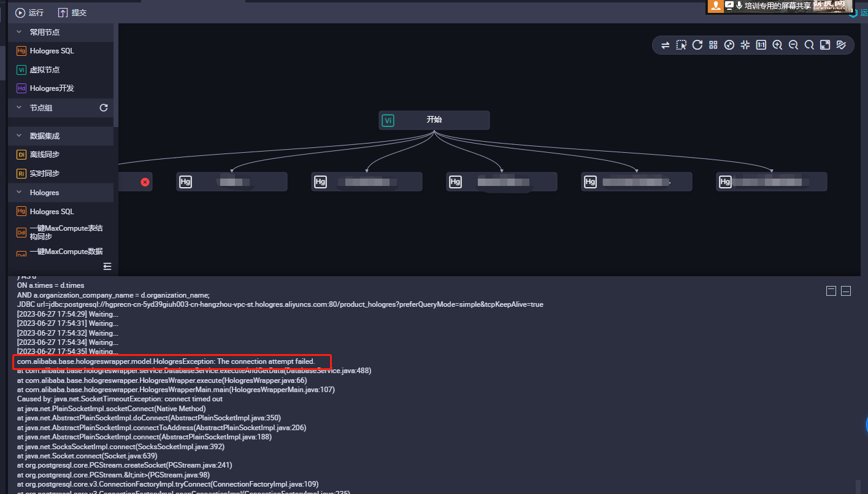Image resolution: width=868 pixels, height=494 pixels.
Task: Click the 17:54:29 Waiting log entry
Action: coord(67,314)
